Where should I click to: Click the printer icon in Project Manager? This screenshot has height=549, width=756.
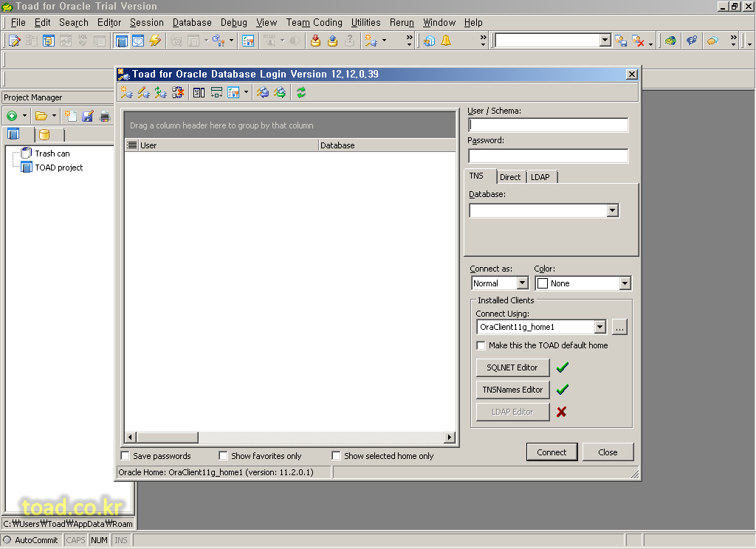point(105,116)
